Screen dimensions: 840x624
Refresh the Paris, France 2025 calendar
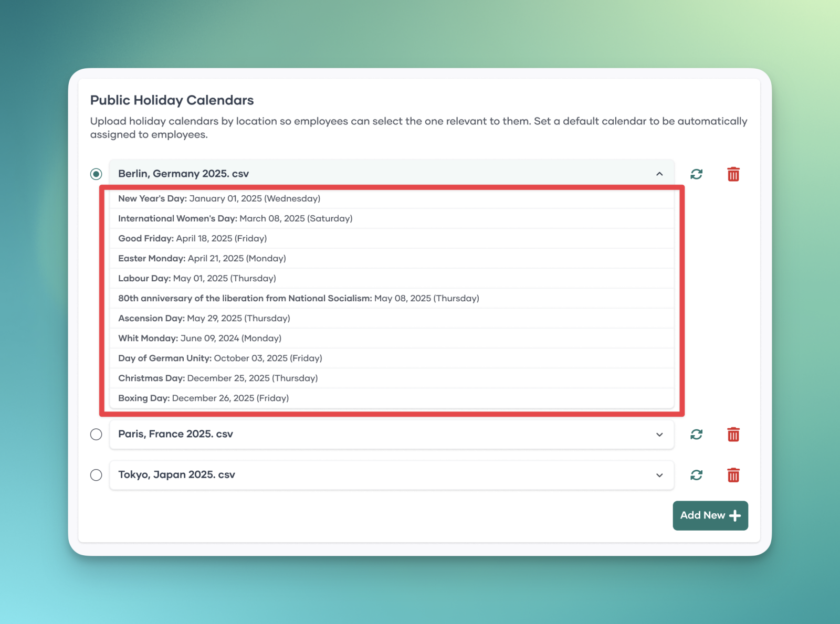point(696,435)
